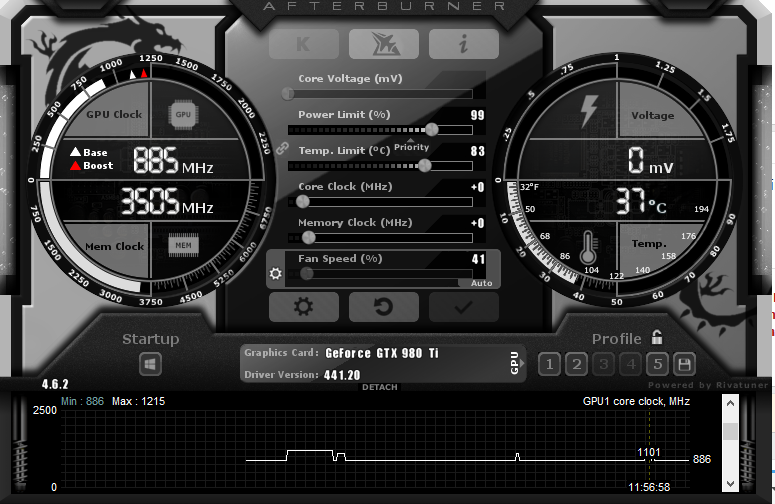Click the Fan Speed slider handle
775x504 pixels.
click(x=306, y=273)
